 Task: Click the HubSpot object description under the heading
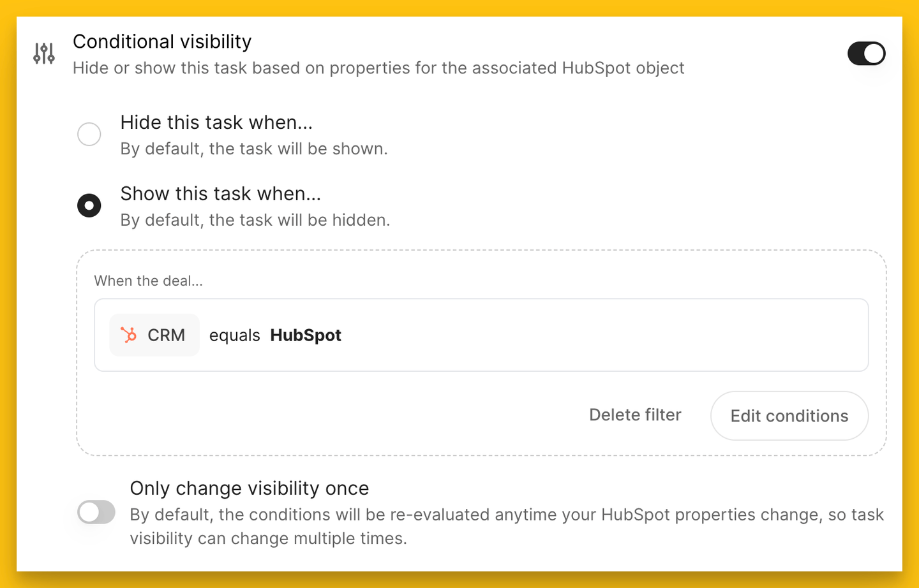pos(378,68)
